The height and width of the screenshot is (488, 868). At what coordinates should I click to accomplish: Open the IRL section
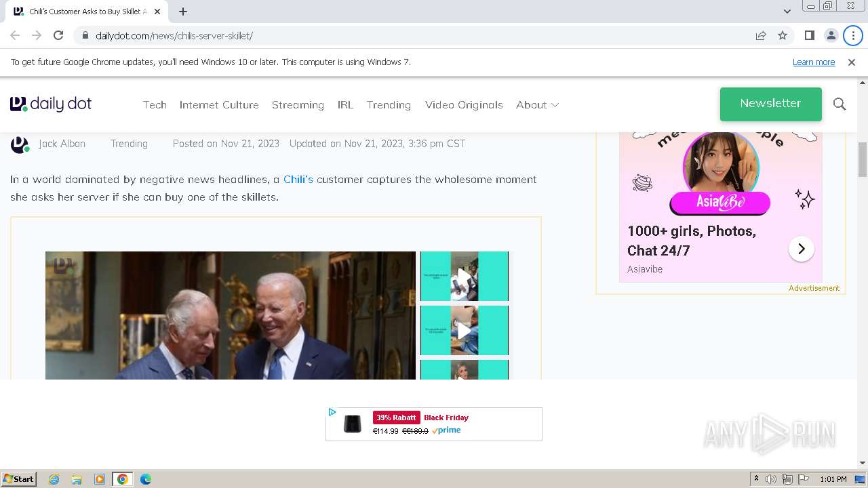[x=345, y=104]
